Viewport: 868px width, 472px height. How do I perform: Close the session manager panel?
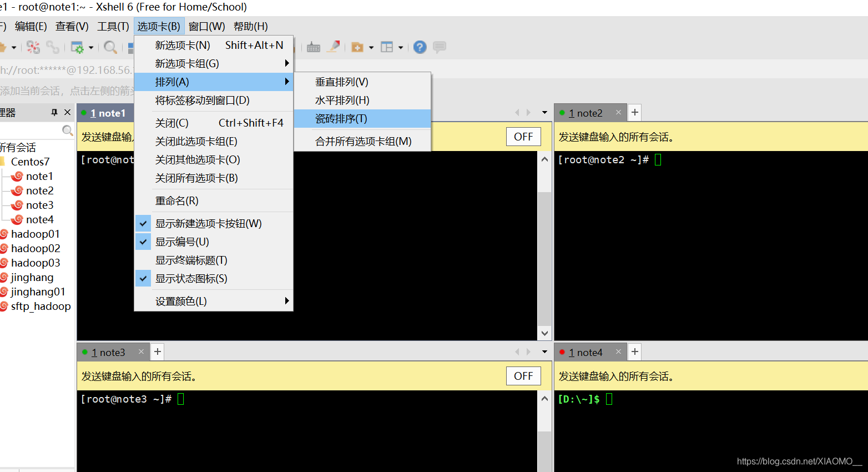point(68,112)
